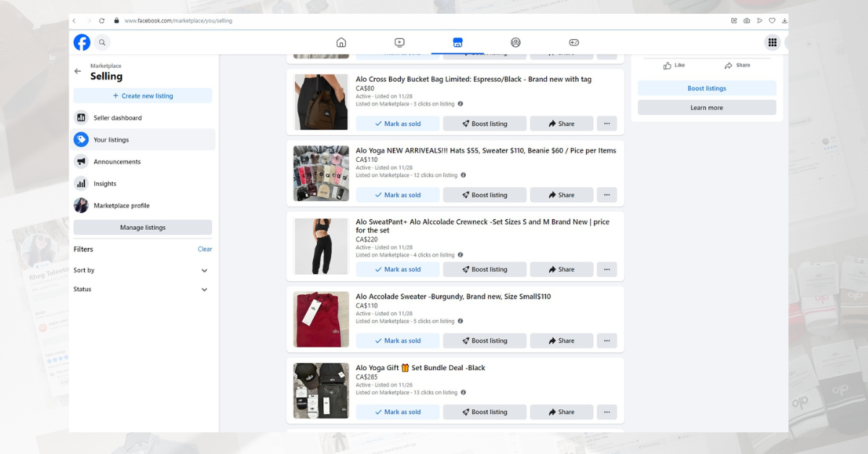Boost the Cross Body Bucket Bag listing
Screen dimensions: 868x454
point(485,124)
